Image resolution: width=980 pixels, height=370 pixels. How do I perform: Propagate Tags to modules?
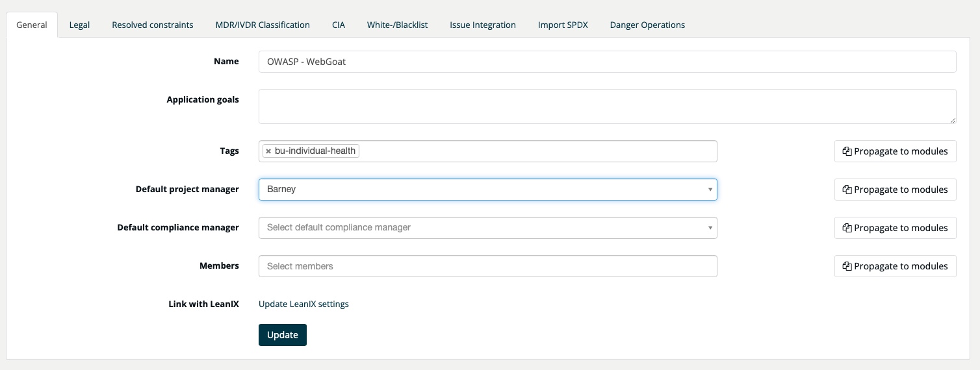[x=896, y=151]
